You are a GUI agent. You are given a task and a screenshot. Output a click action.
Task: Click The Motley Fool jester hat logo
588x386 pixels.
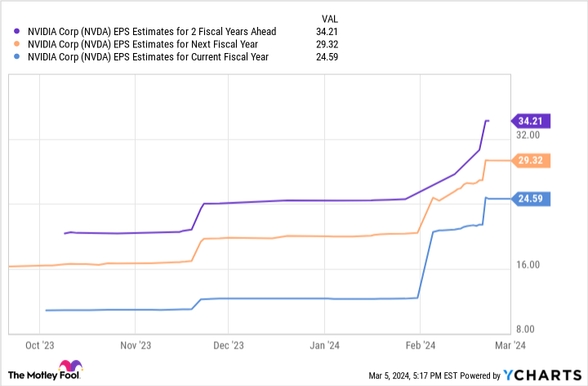(70, 366)
